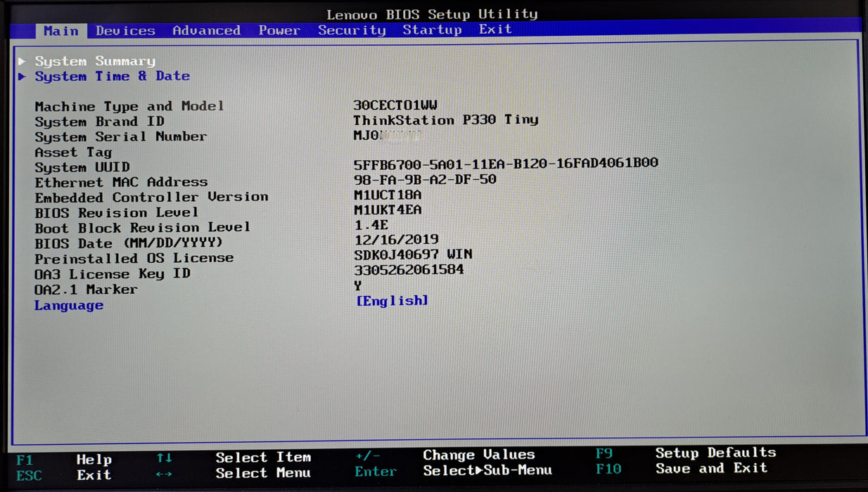868x492 pixels.
Task: Switch to the Main tab
Action: [x=60, y=31]
